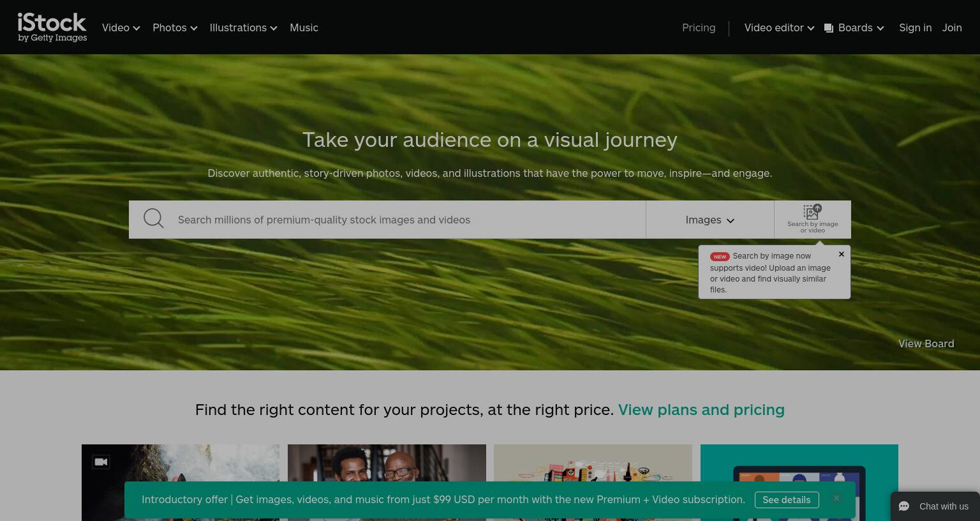Click 'Take your audience on a visual journey' heading
The image size is (980, 521).
point(490,140)
